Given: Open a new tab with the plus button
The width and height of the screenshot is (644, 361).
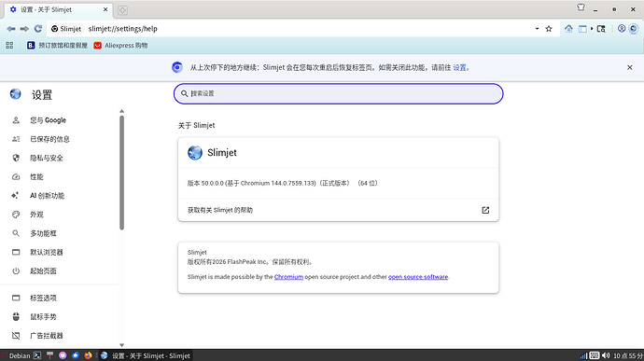Looking at the screenshot, I should pyautogui.click(x=122, y=10).
